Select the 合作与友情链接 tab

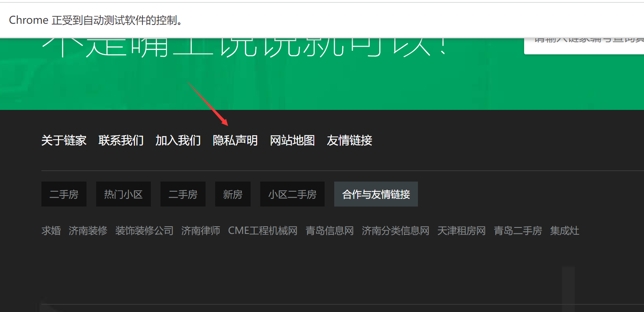376,194
